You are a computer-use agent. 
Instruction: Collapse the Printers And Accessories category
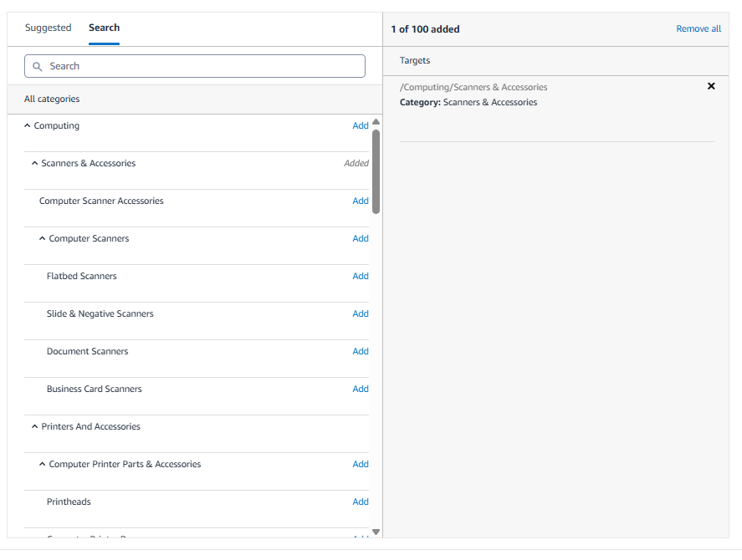click(x=33, y=426)
